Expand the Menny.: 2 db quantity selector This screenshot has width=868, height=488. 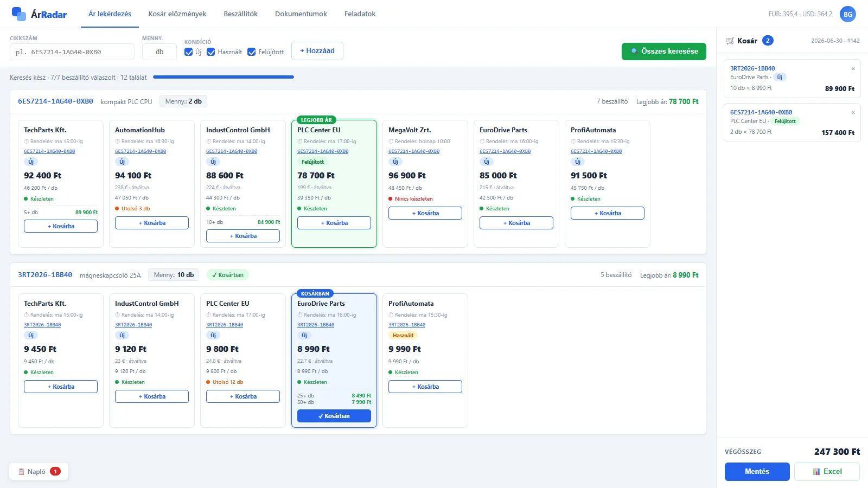click(x=183, y=101)
